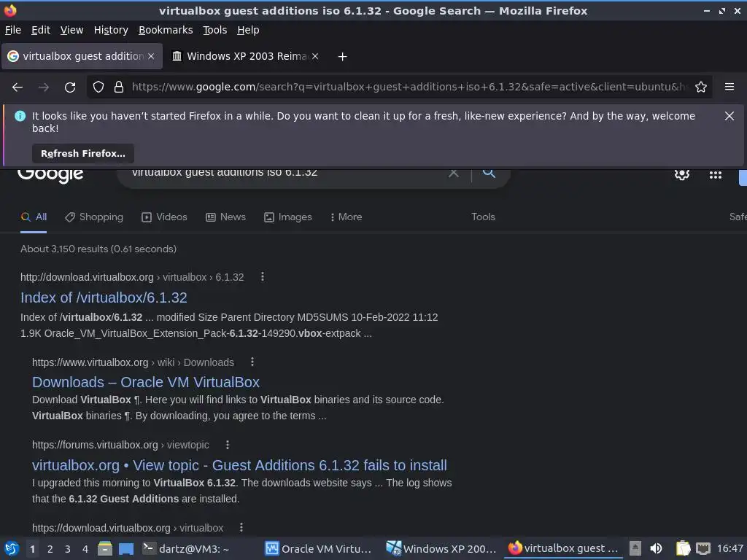Open the tracking protection shield icon
This screenshot has height=560, width=747.
click(x=98, y=87)
